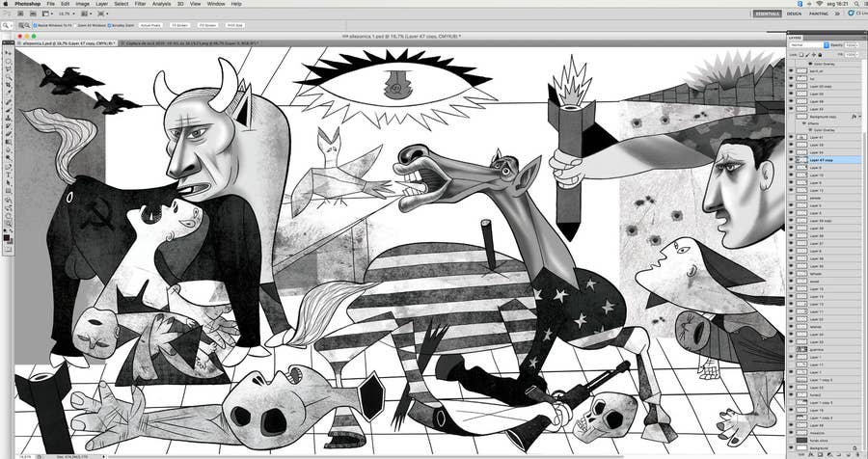Switch to the DESIGN workspace
This screenshot has height=459, width=868.
(794, 13)
